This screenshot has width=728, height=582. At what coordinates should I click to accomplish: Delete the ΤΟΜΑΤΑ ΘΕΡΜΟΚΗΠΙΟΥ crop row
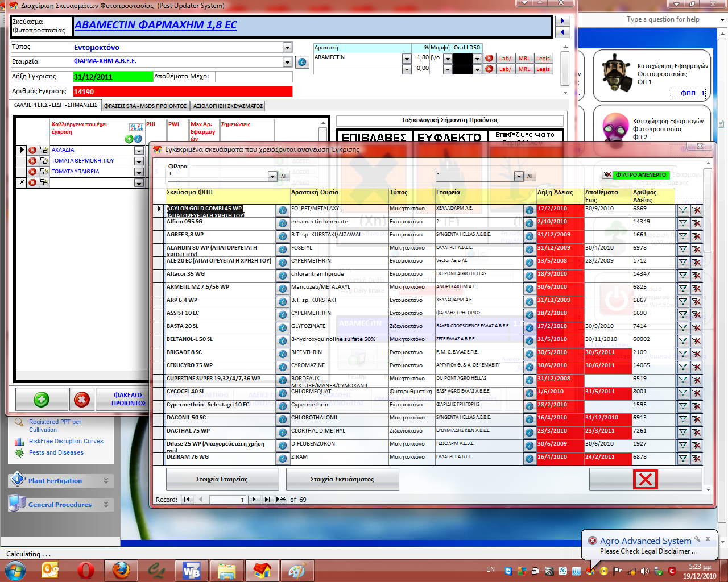pyautogui.click(x=32, y=161)
